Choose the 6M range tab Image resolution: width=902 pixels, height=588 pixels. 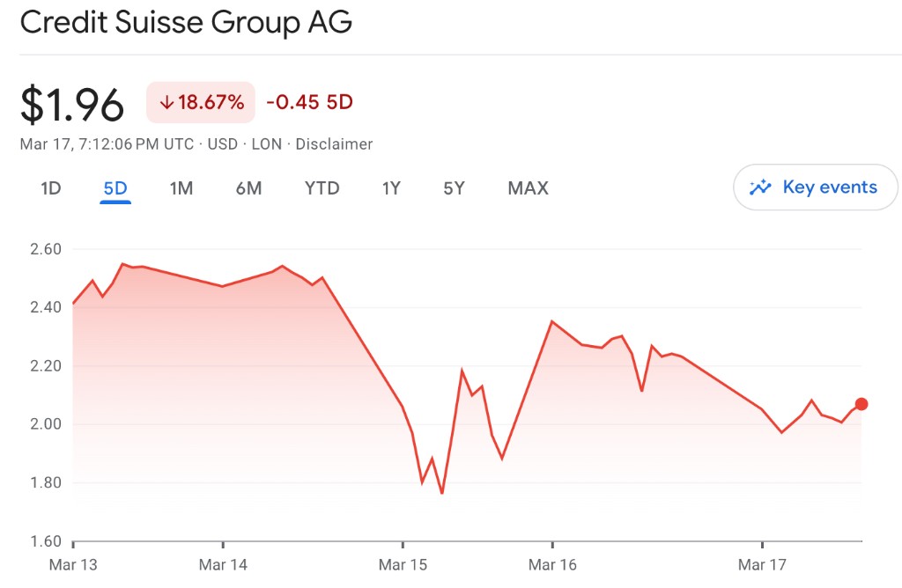coord(248,187)
